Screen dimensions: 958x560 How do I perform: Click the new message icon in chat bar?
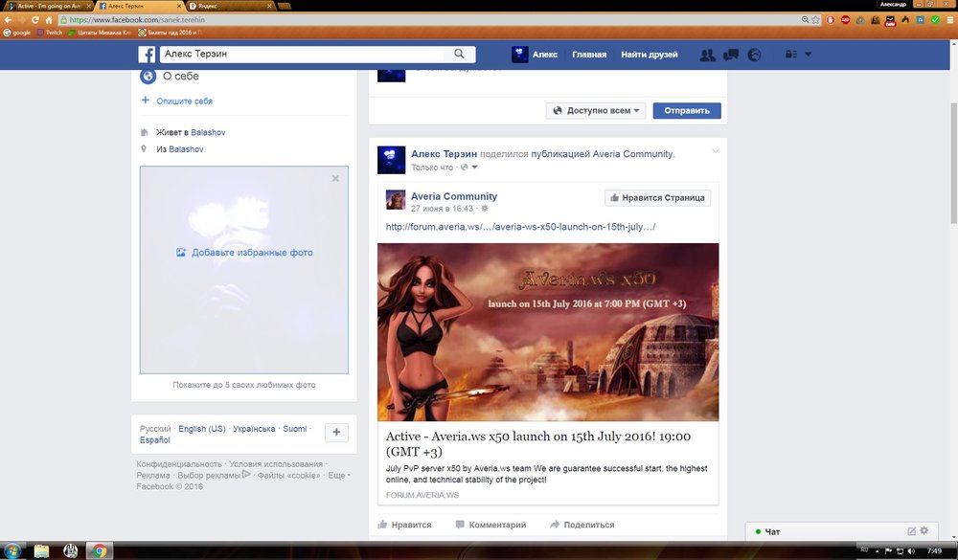coord(911,530)
